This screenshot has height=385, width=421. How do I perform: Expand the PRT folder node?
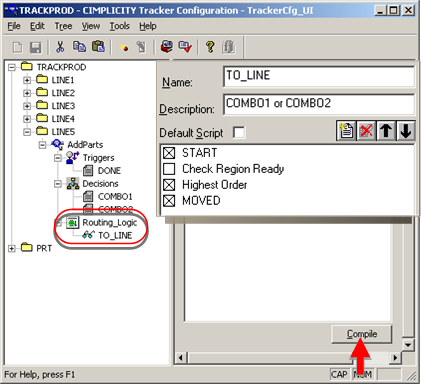coord(12,249)
